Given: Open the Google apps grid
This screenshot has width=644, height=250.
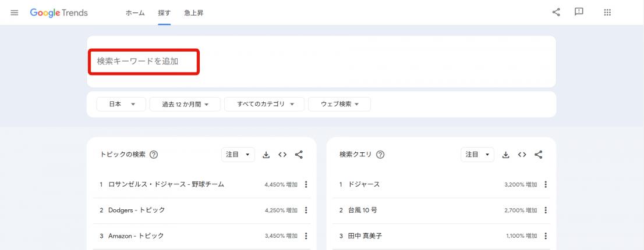Looking at the screenshot, I should [x=607, y=12].
